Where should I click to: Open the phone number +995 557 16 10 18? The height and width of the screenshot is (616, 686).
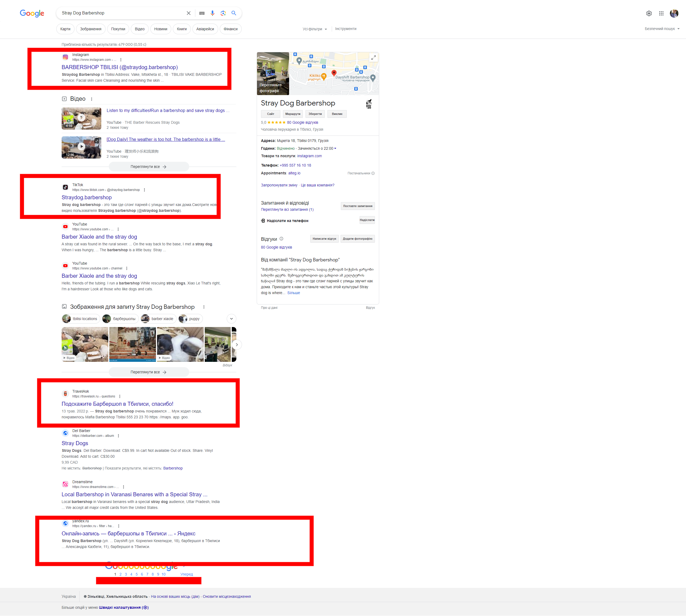coord(295,166)
